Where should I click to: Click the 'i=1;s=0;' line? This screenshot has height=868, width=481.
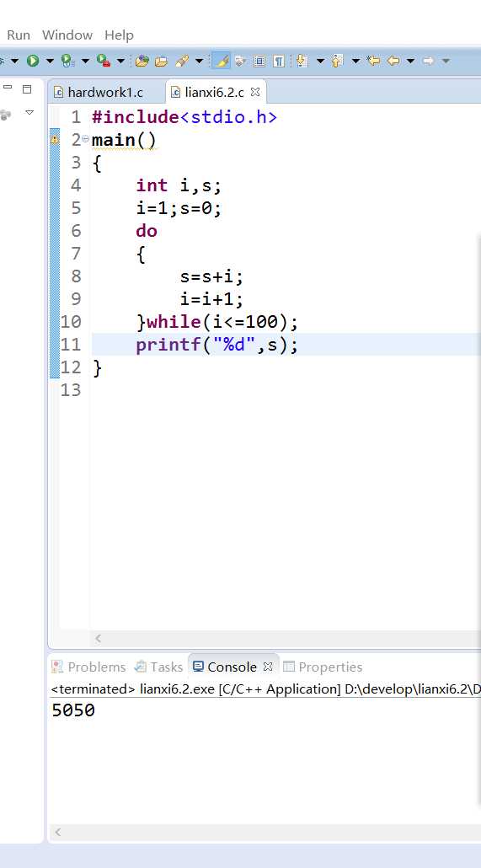coord(179,209)
